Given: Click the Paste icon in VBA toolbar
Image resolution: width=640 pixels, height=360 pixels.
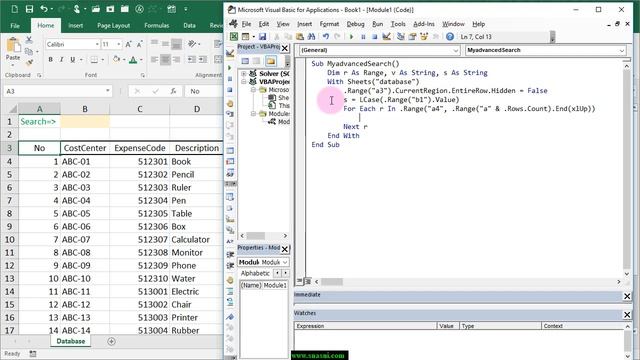Looking at the screenshot, I should coord(300,37).
